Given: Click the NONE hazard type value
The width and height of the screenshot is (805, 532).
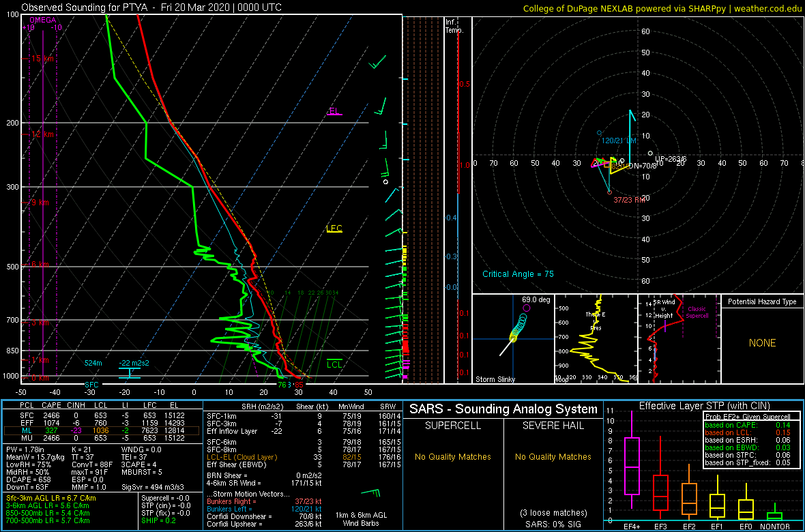Looking at the screenshot, I should (762, 343).
